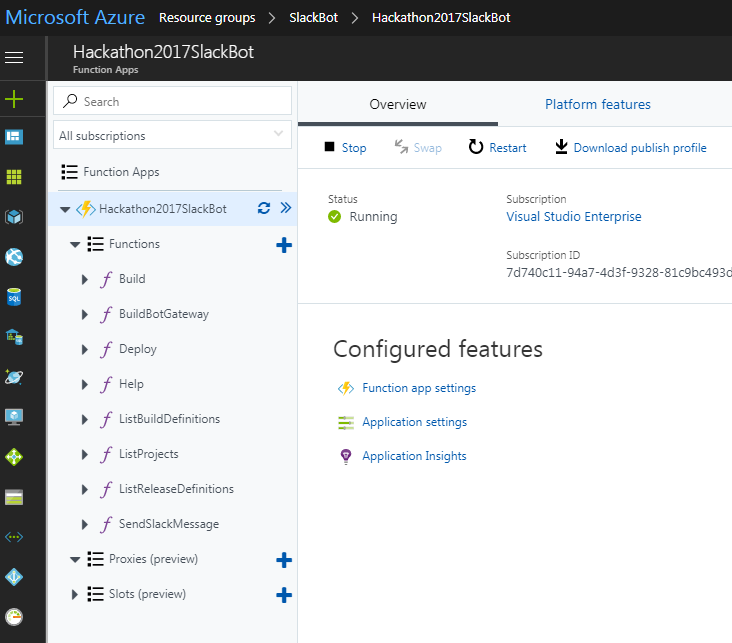Open the hamburger menu in Azure sidebar

[14, 57]
